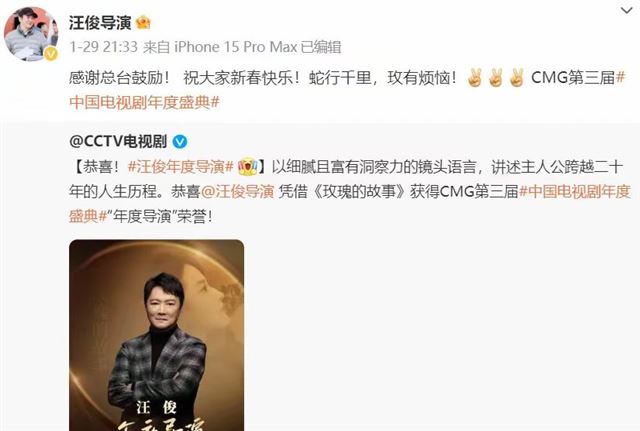The height and width of the screenshot is (431, 640).
Task: Open the 汪俊导演 username link
Action: pos(100,23)
